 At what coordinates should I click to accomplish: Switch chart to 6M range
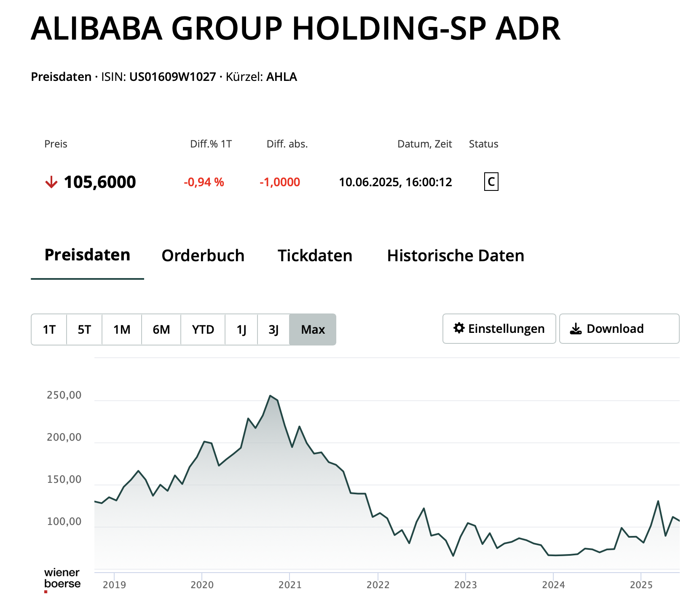[161, 329]
